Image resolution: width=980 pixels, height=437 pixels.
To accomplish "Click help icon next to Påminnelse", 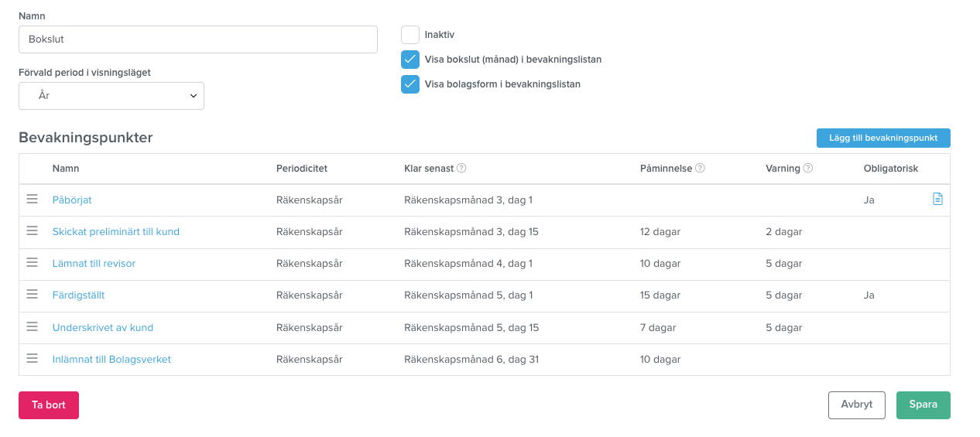I will click(x=700, y=169).
